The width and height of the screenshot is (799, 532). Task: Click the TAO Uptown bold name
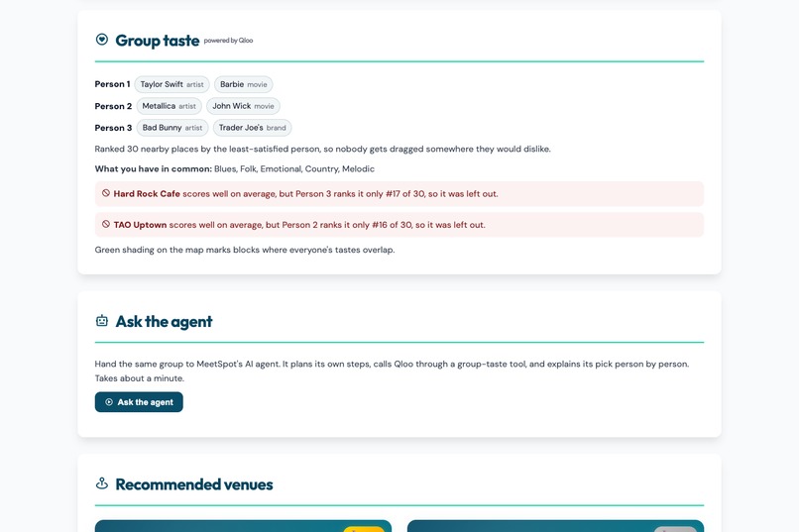(140, 225)
